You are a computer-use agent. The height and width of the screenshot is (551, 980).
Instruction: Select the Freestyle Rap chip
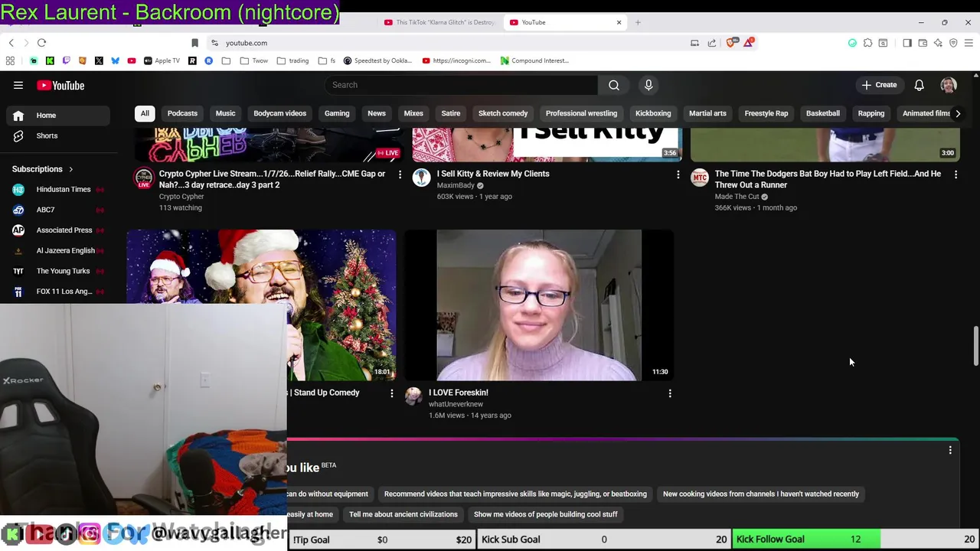[766, 113]
